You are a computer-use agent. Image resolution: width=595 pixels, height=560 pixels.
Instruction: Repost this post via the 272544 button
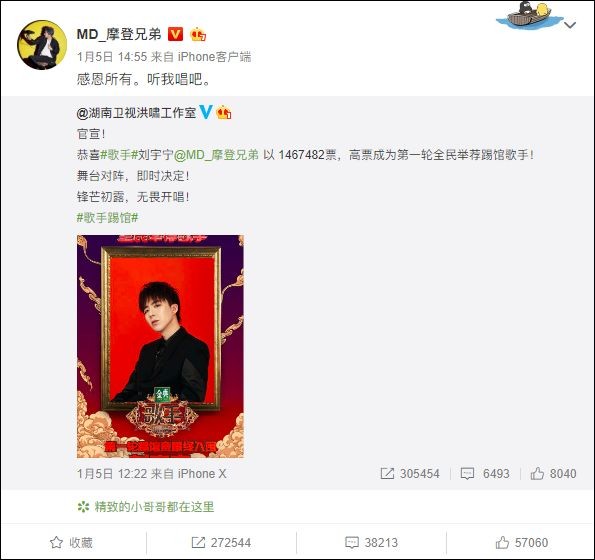click(221, 543)
